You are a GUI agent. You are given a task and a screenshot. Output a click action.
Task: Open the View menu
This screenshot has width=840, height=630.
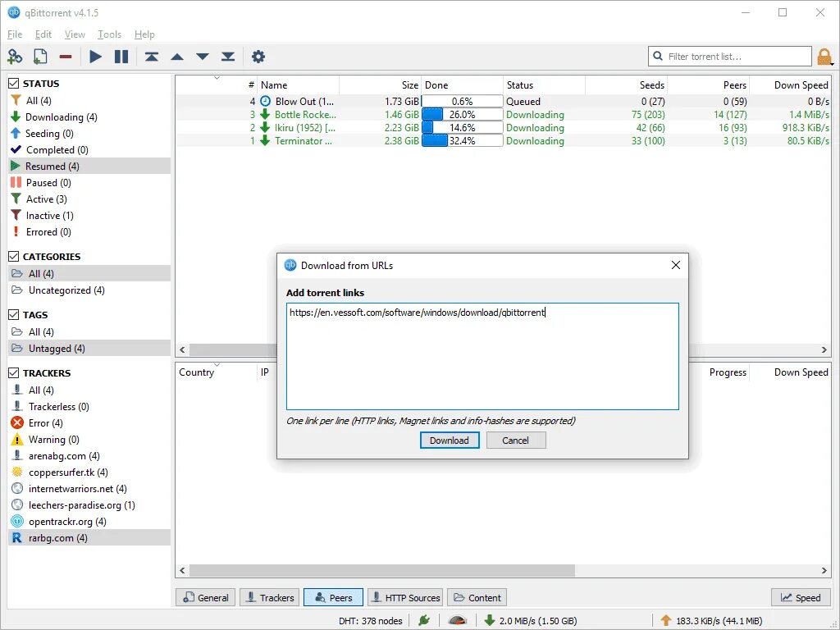[x=75, y=34]
